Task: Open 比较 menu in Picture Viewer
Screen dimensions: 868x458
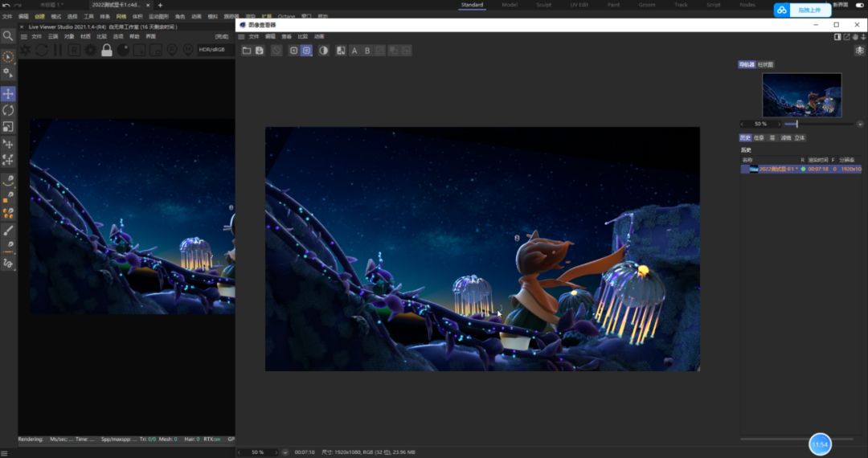Action: pyautogui.click(x=303, y=36)
